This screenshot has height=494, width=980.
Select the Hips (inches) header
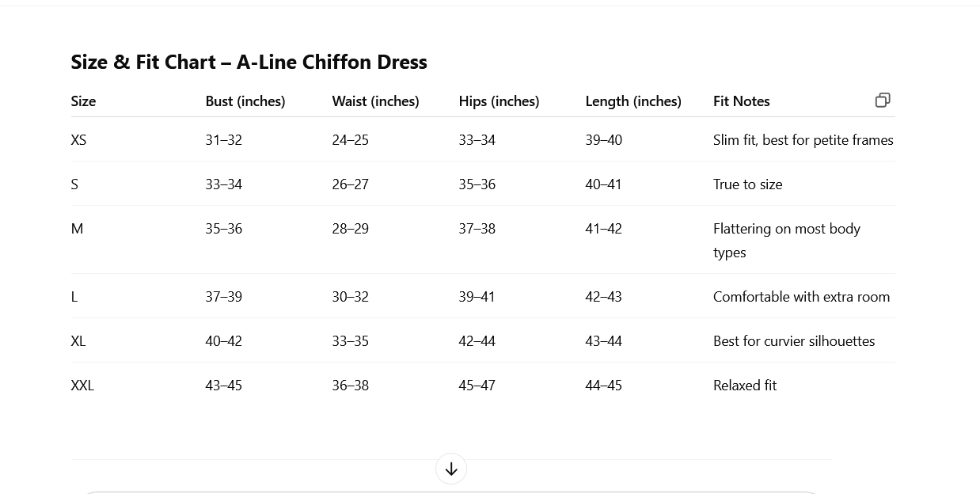pos(499,101)
